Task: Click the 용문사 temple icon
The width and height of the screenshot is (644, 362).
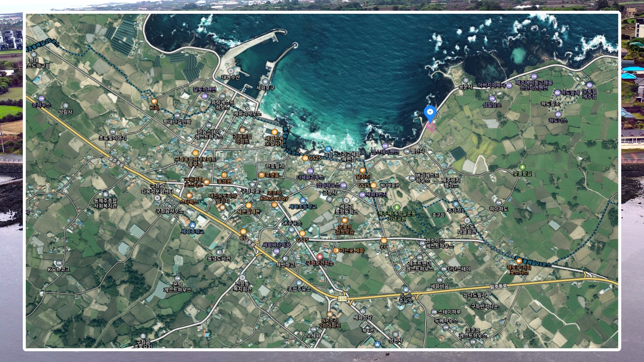Action: coord(465,80)
